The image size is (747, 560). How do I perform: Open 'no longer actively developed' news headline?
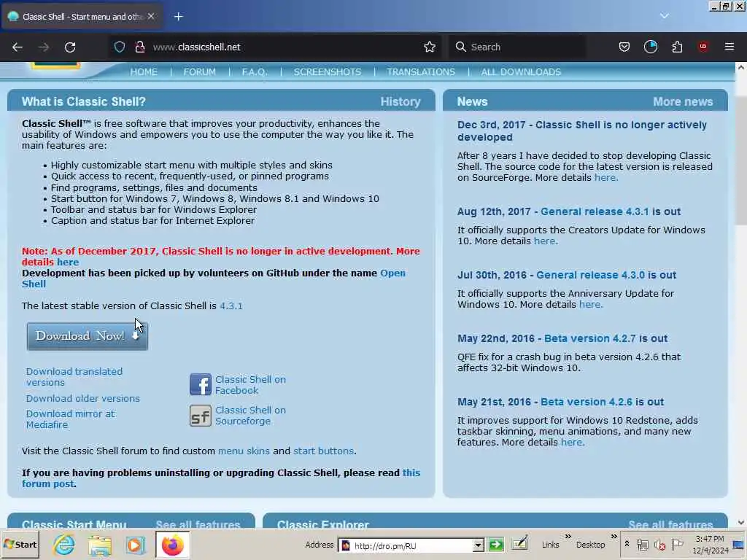(581, 131)
